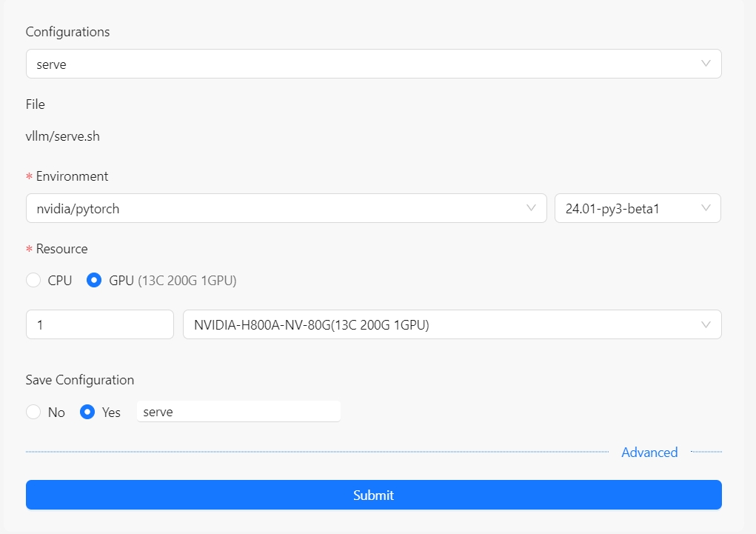Focus the saved configuration name field
This screenshot has height=534, width=756.
tap(238, 412)
